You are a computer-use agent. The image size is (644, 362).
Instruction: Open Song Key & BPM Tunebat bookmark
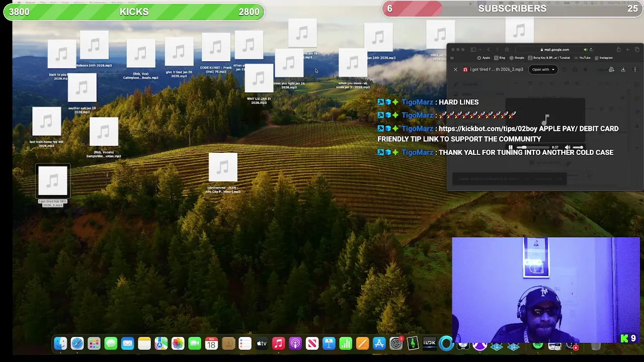point(549,58)
